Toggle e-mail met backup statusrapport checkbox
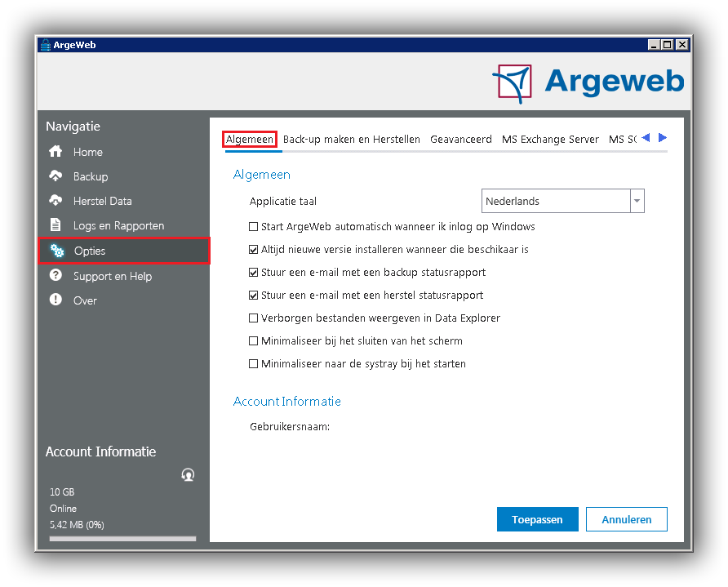Image resolution: width=728 pixels, height=587 pixels. click(253, 272)
